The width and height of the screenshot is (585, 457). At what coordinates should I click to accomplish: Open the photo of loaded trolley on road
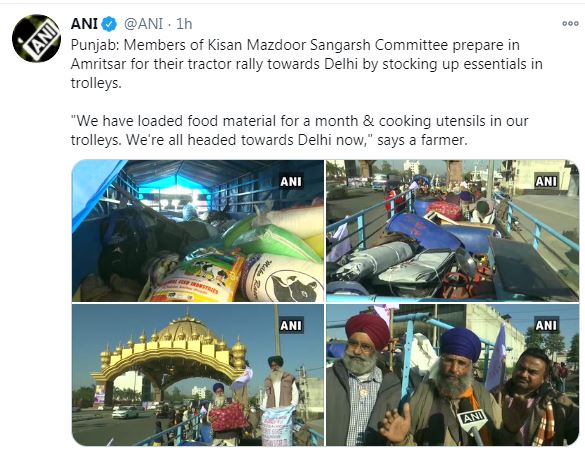tap(453, 231)
